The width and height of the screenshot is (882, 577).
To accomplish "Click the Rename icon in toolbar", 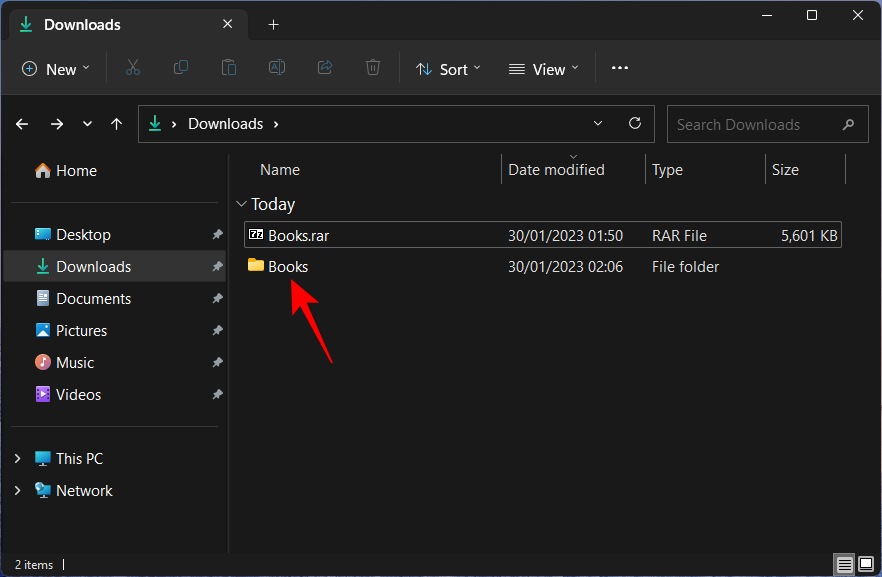I will [277, 68].
